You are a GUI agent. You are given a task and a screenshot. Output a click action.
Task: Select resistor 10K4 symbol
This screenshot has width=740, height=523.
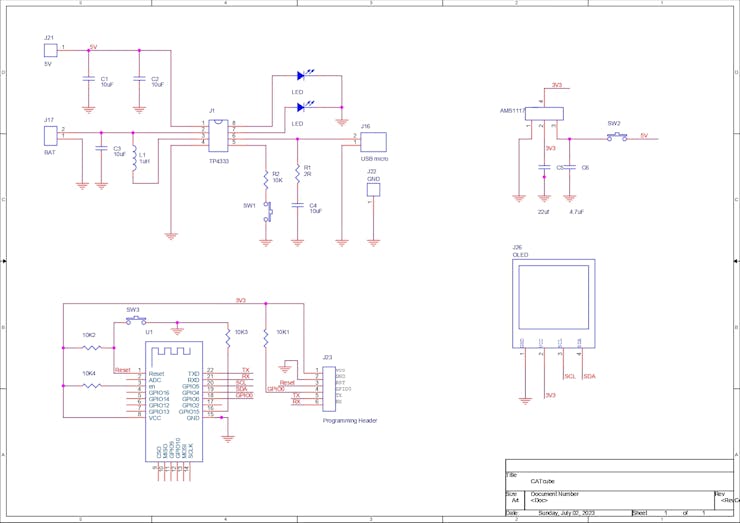coord(92,386)
